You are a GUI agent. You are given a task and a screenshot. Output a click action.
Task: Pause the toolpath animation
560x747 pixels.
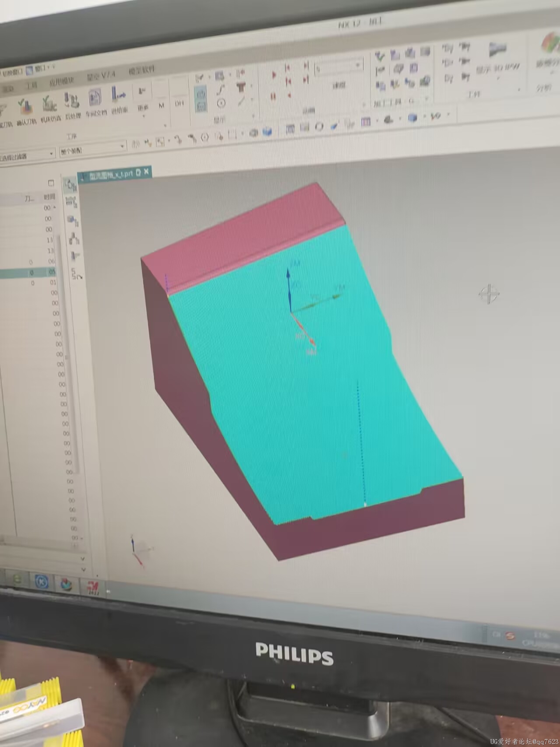click(x=273, y=96)
